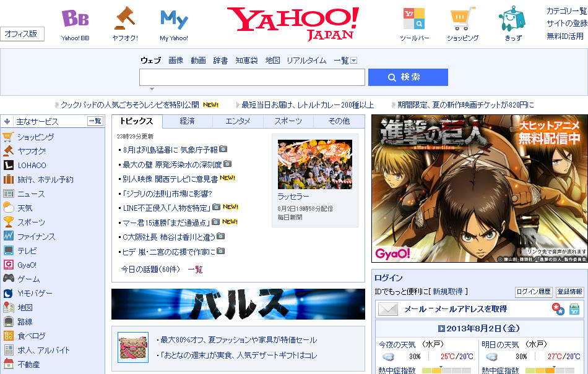Open the Yahoo! BB icon
The image size is (588, 374).
75,19
